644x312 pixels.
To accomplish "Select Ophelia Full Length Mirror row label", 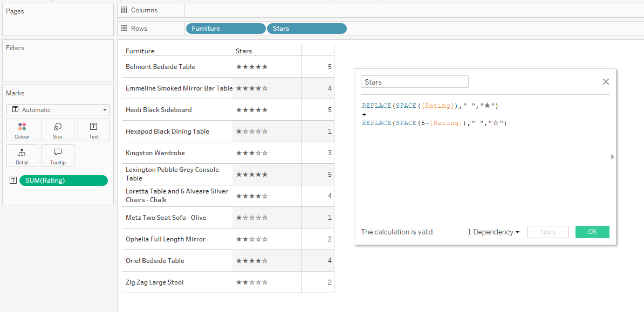I will point(166,239).
